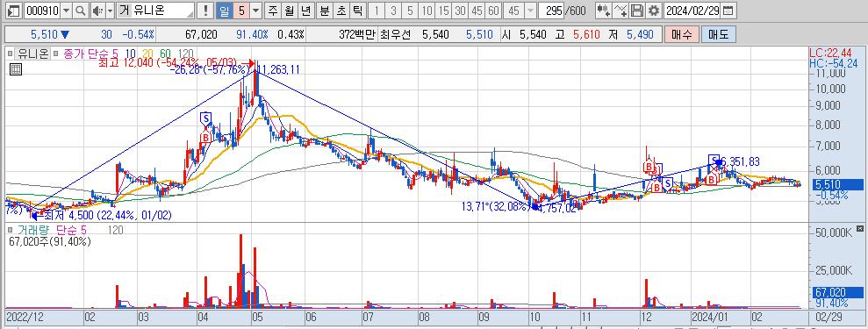868x329 pixels.
Task: Click the pink 매수 buy button
Action: (x=681, y=35)
